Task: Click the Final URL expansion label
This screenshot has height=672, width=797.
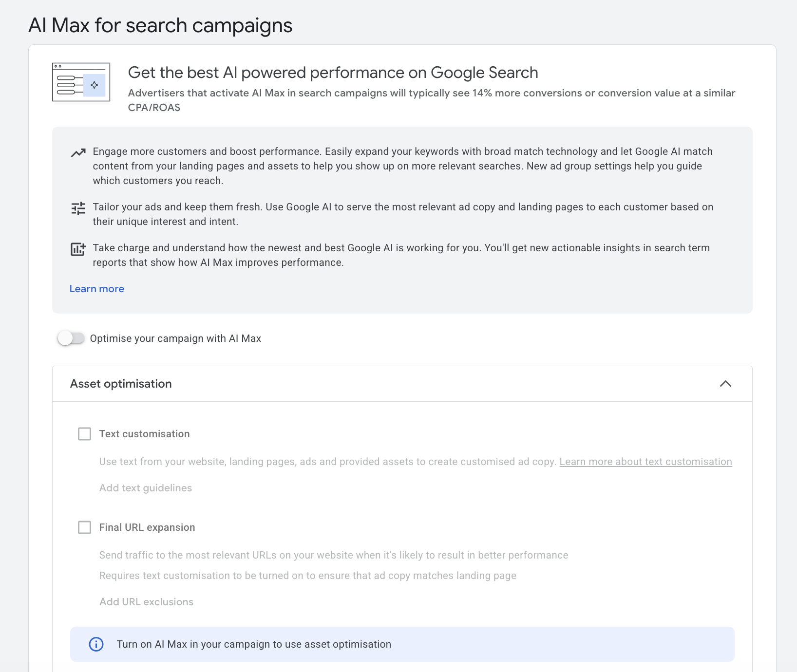Action: point(147,527)
